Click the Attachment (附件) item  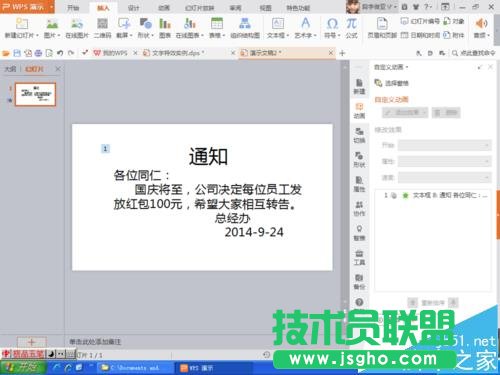coord(454,35)
